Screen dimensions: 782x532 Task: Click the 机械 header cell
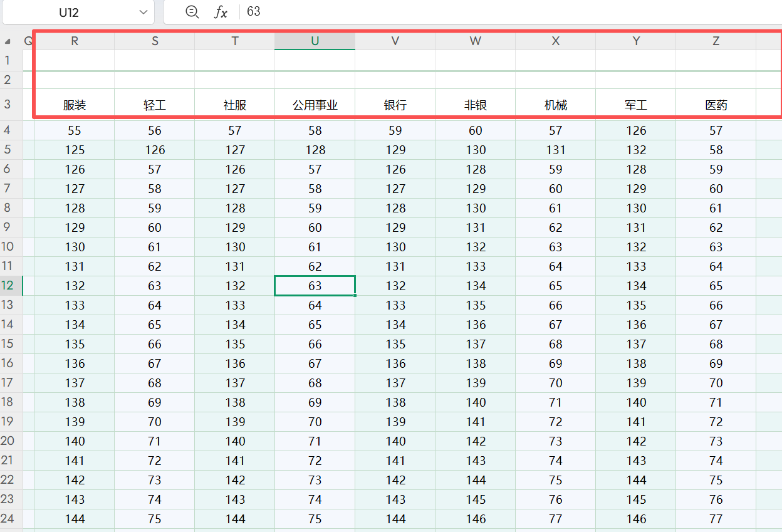click(555, 105)
